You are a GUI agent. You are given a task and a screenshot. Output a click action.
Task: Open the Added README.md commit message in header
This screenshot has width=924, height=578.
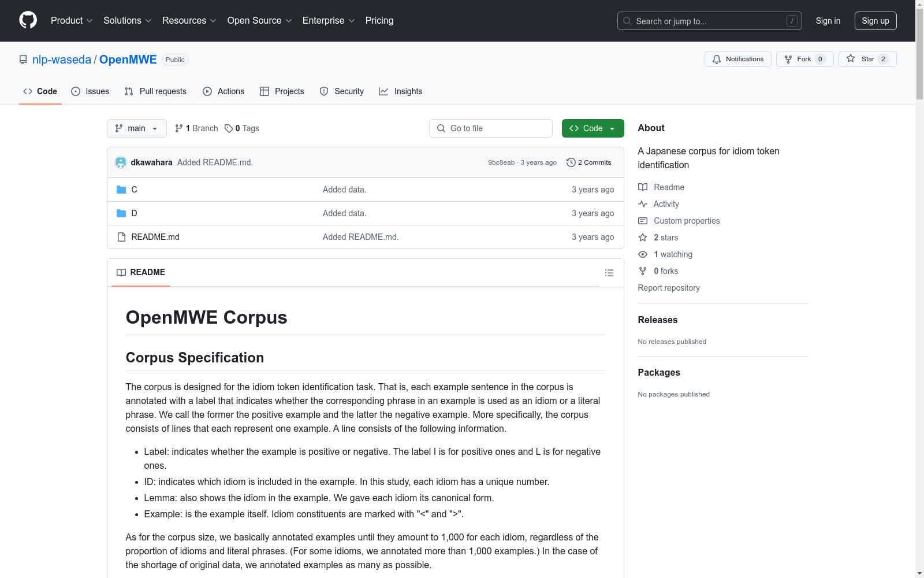click(215, 162)
